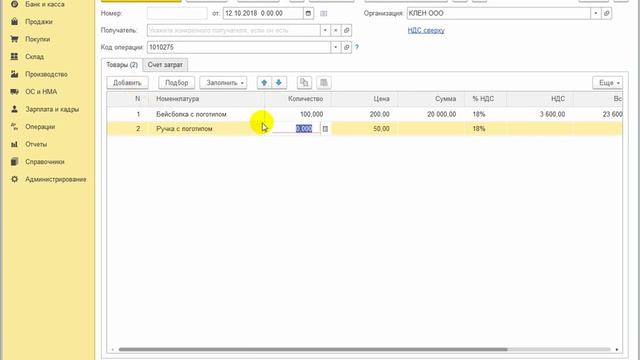Select the Ручка с логотипом cell
This screenshot has height=360, width=640.
pos(207,129)
